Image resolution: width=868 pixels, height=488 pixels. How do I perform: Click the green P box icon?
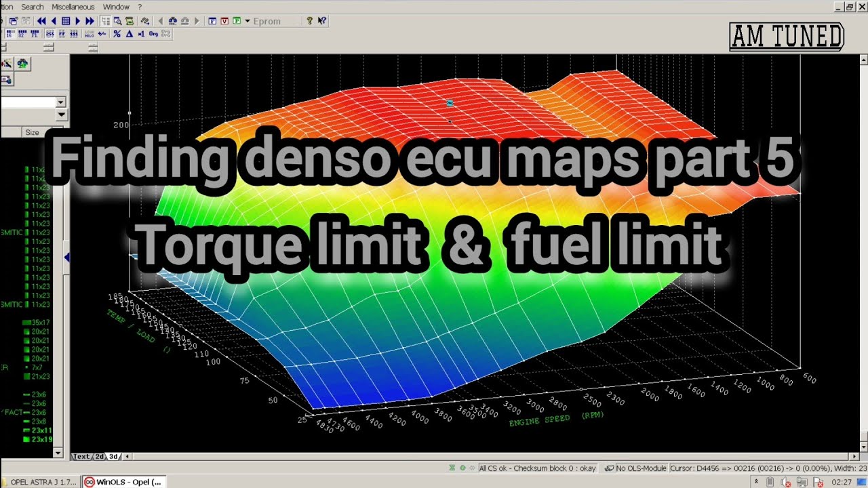pyautogui.click(x=237, y=21)
